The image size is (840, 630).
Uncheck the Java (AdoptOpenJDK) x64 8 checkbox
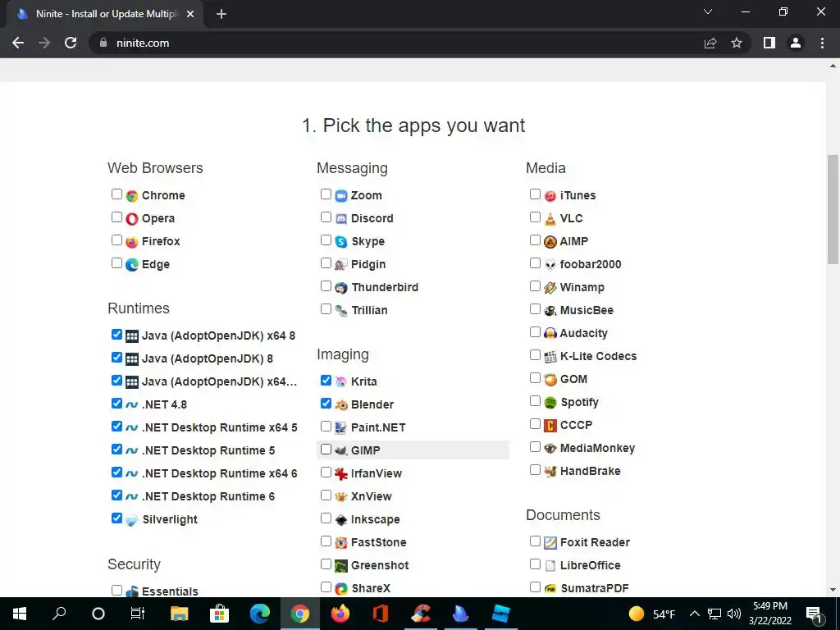pyautogui.click(x=116, y=335)
